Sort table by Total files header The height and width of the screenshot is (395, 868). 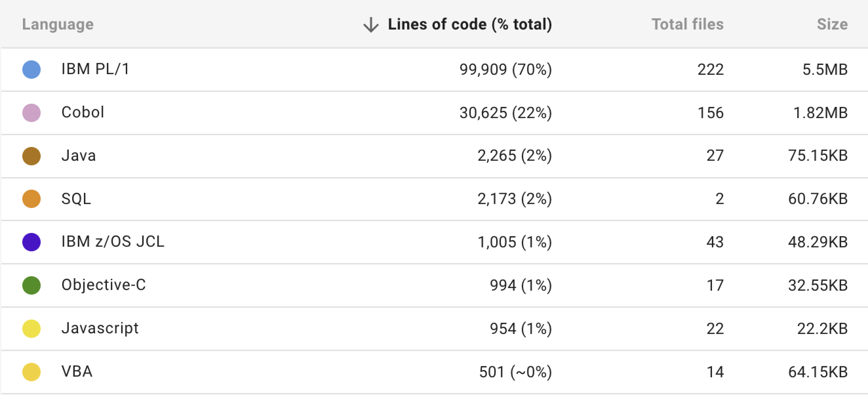(687, 25)
